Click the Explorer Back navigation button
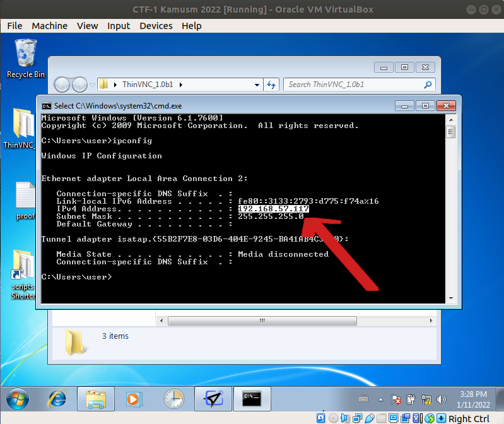This screenshot has height=424, width=504. (x=62, y=85)
